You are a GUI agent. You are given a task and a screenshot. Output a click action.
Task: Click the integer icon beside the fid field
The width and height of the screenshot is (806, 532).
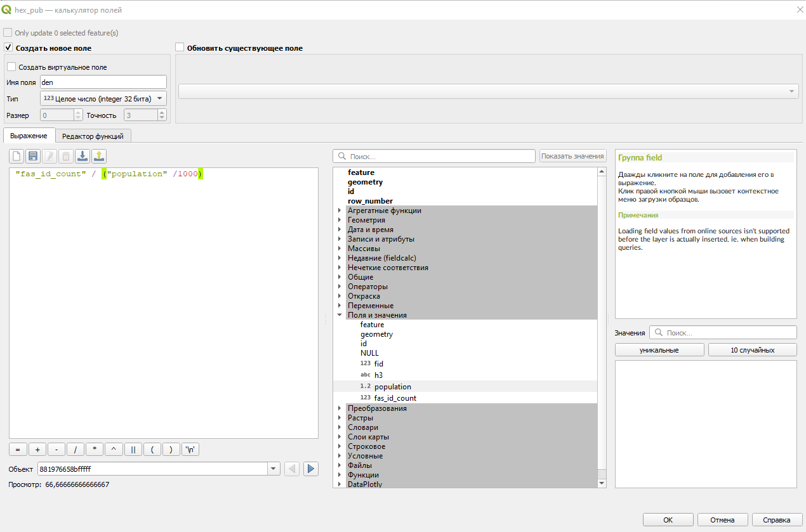click(365, 364)
